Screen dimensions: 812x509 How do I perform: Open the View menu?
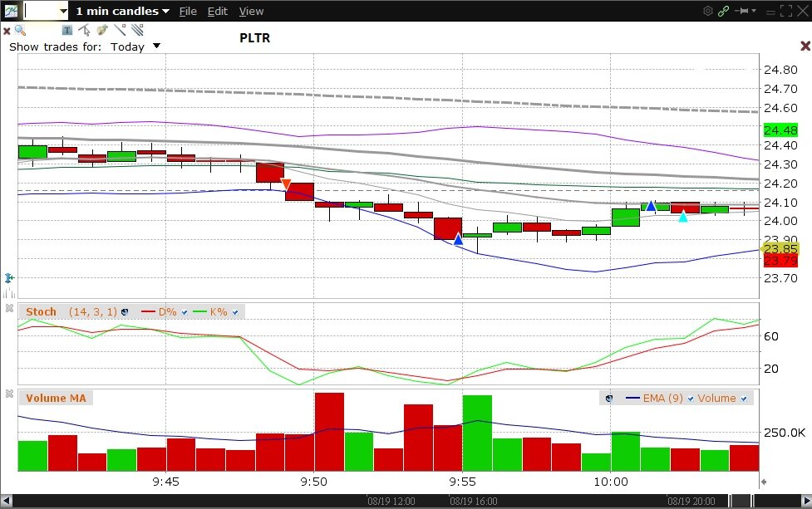(251, 11)
